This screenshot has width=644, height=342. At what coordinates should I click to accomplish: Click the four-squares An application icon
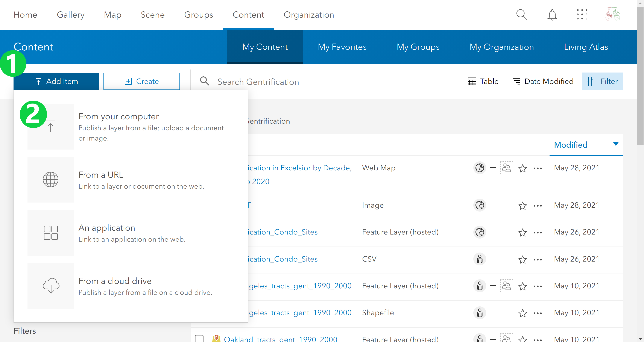[x=51, y=233]
